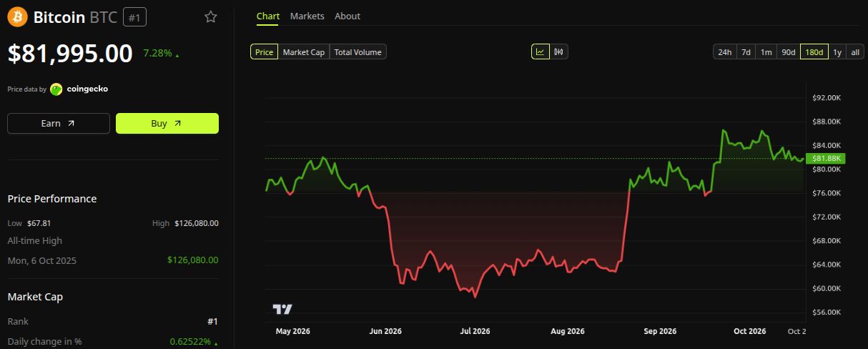Viewport: 868px width, 349px height.
Task: Set chart range to 90d
Action: pos(788,51)
